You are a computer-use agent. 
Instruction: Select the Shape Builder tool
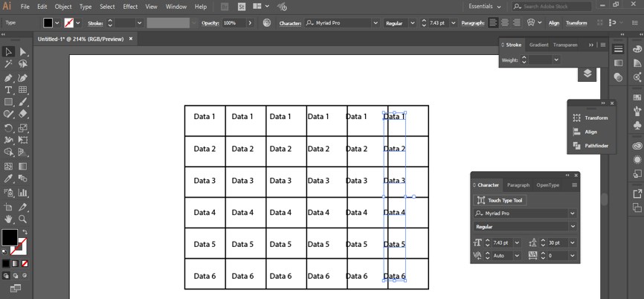click(x=8, y=152)
